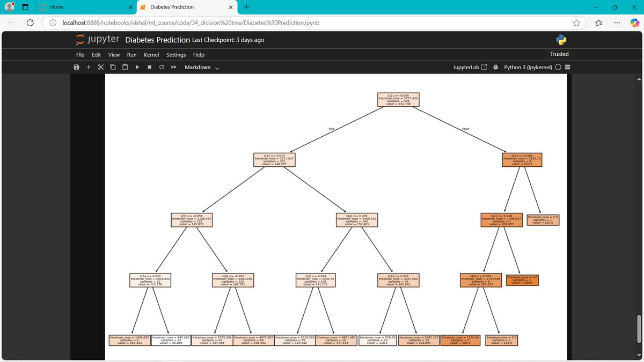Open the Copilot icon in the browser toolbar

pyautogui.click(x=634, y=22)
